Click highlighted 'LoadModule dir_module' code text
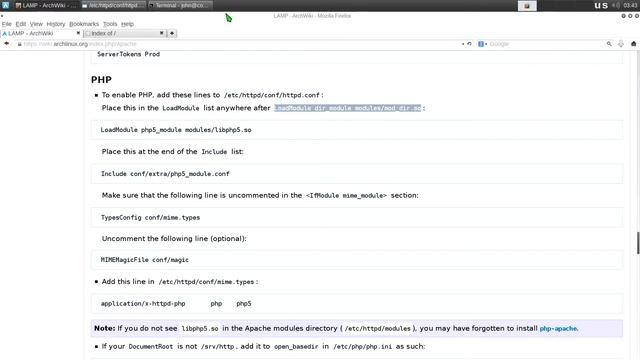This screenshot has width=640, height=360. click(x=347, y=108)
